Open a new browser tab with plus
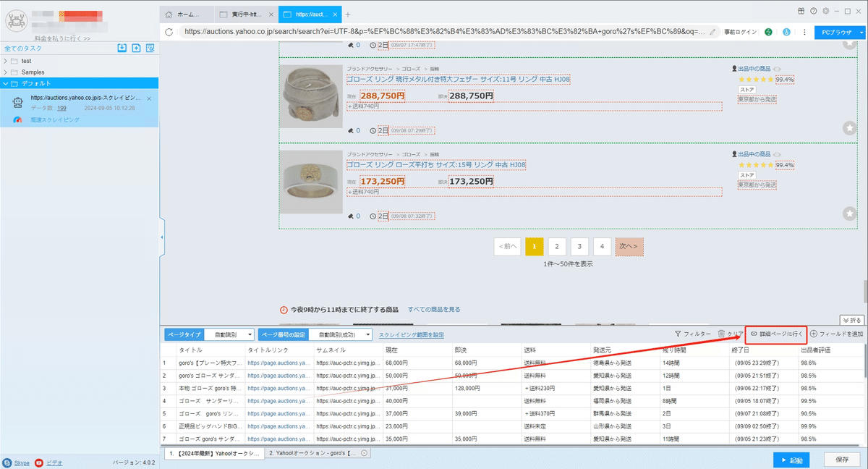Viewport: 868px width, 469px height. (348, 14)
